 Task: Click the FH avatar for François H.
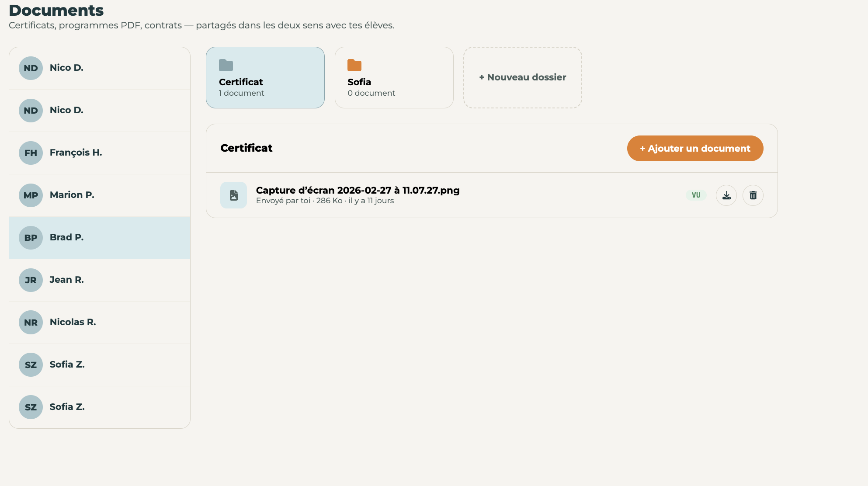31,153
